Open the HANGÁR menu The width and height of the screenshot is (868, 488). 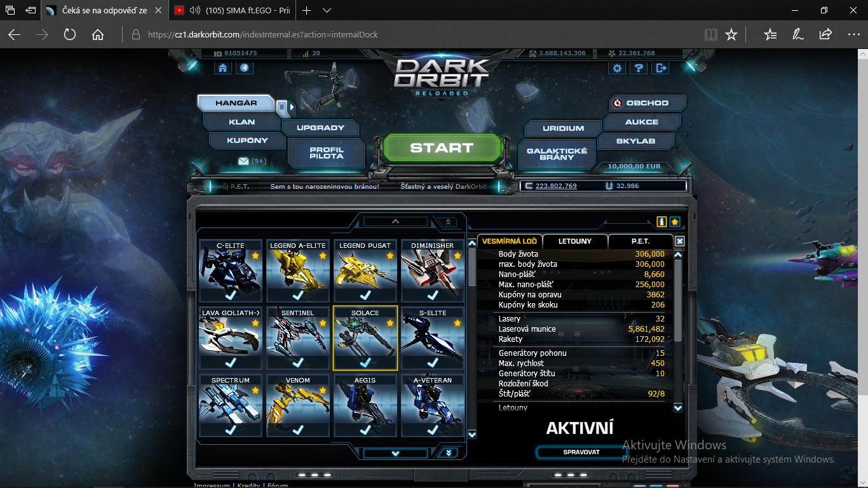(236, 103)
